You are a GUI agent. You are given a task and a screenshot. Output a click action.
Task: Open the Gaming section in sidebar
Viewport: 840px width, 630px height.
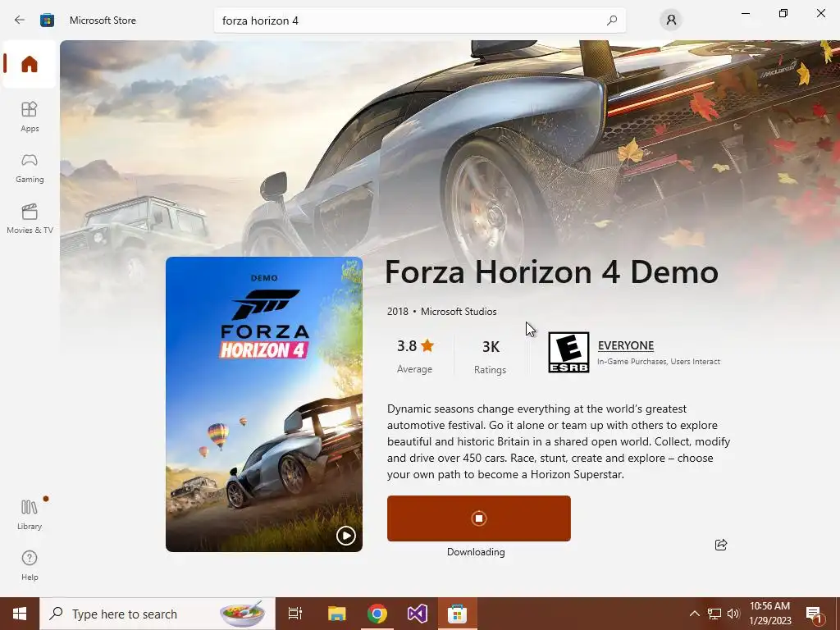(x=30, y=167)
